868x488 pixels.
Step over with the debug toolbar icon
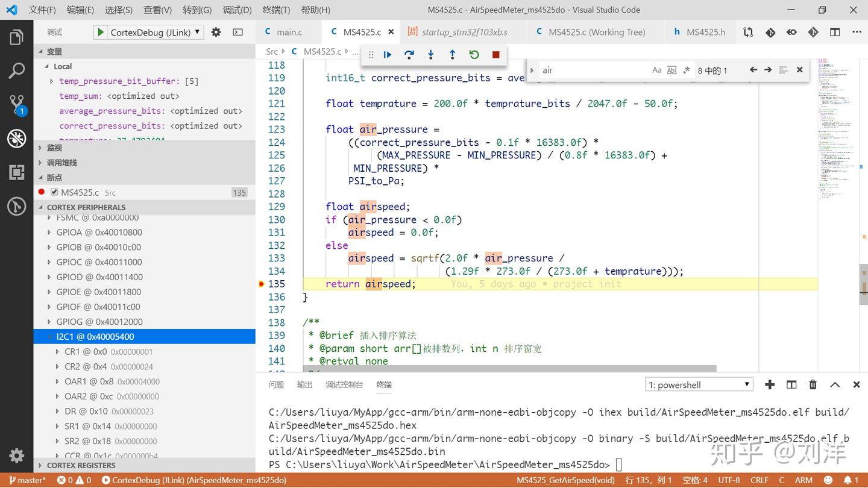point(409,54)
